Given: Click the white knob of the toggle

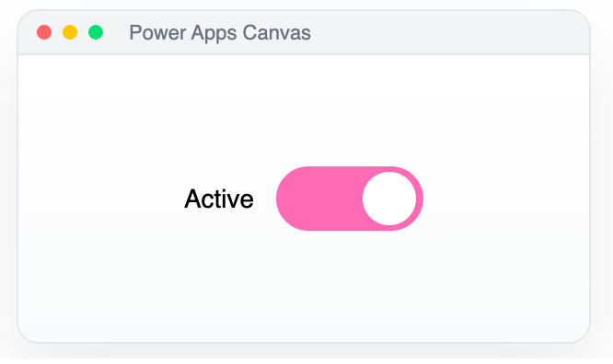Looking at the screenshot, I should coord(389,199).
